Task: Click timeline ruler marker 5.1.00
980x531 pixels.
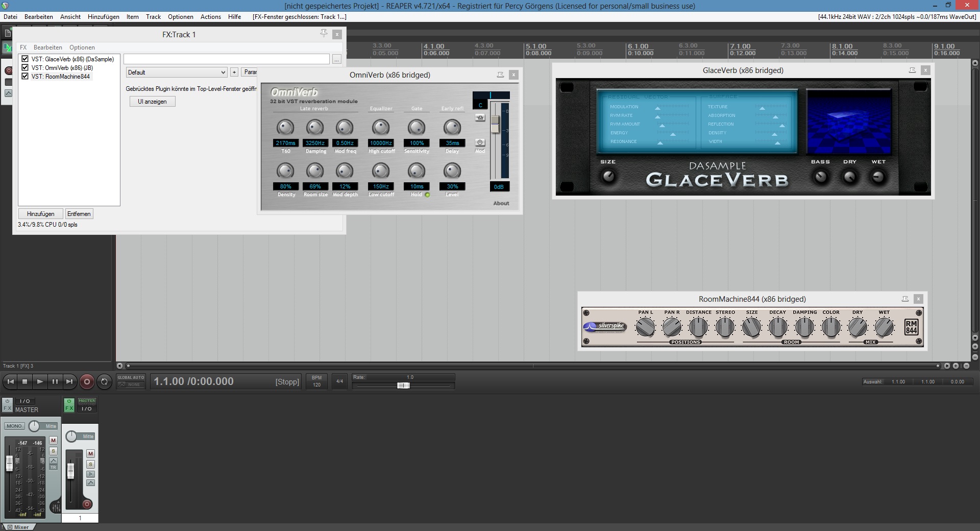Action: click(x=536, y=46)
